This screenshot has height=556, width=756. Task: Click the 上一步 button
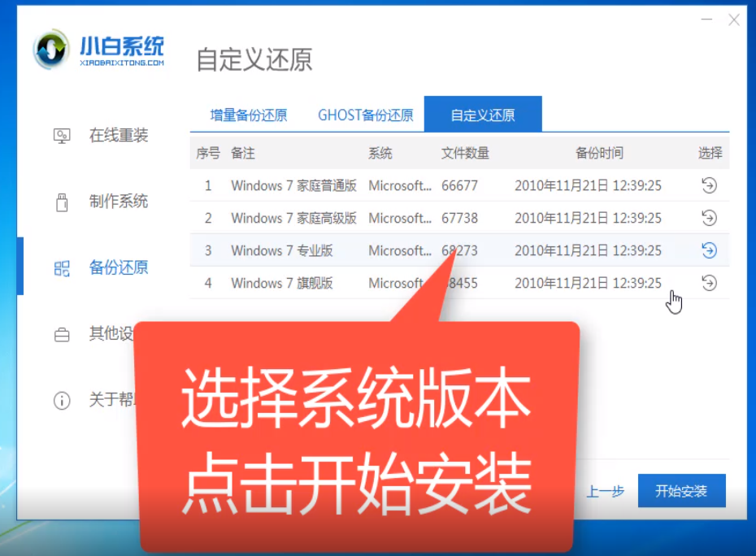pyautogui.click(x=606, y=491)
